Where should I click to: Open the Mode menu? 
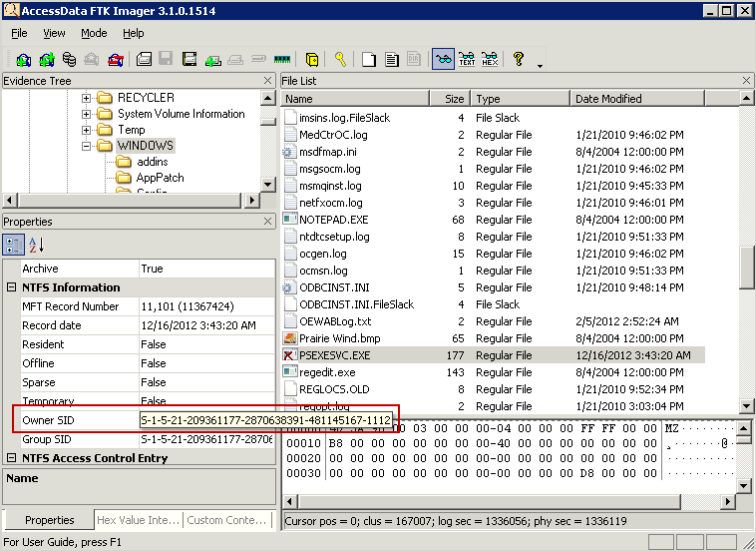pos(94,33)
